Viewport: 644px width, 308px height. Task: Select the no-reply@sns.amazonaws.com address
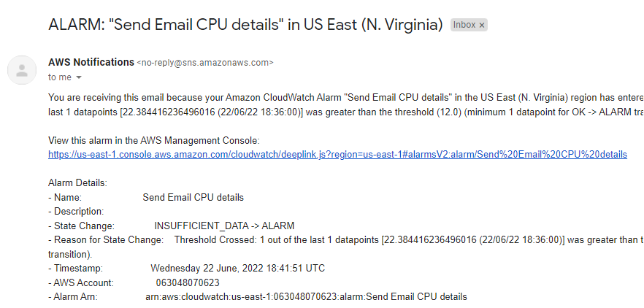point(205,63)
